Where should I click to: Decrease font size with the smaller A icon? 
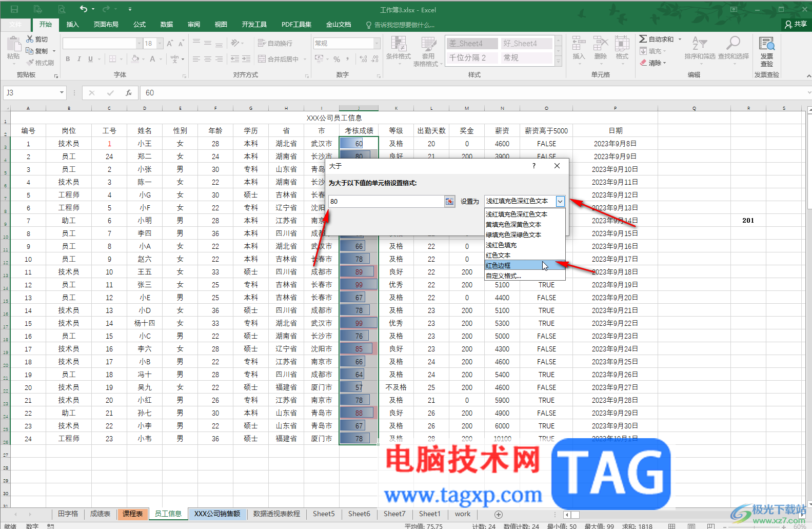coord(182,44)
